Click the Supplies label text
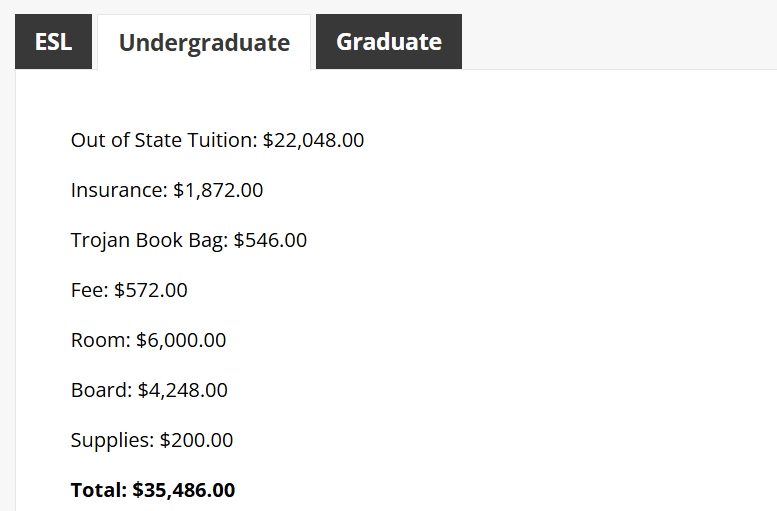This screenshot has height=511, width=777. pos(112,440)
